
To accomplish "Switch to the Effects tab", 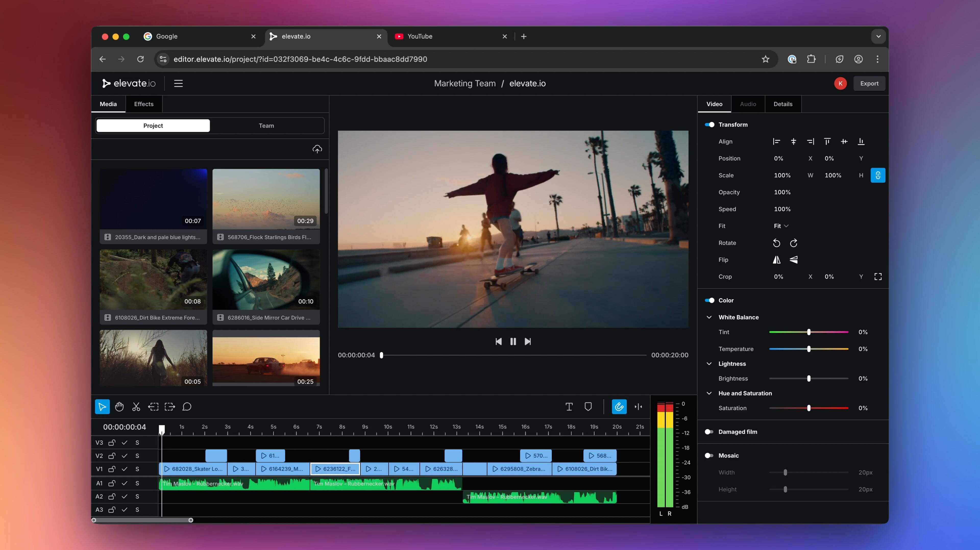I will click(144, 104).
